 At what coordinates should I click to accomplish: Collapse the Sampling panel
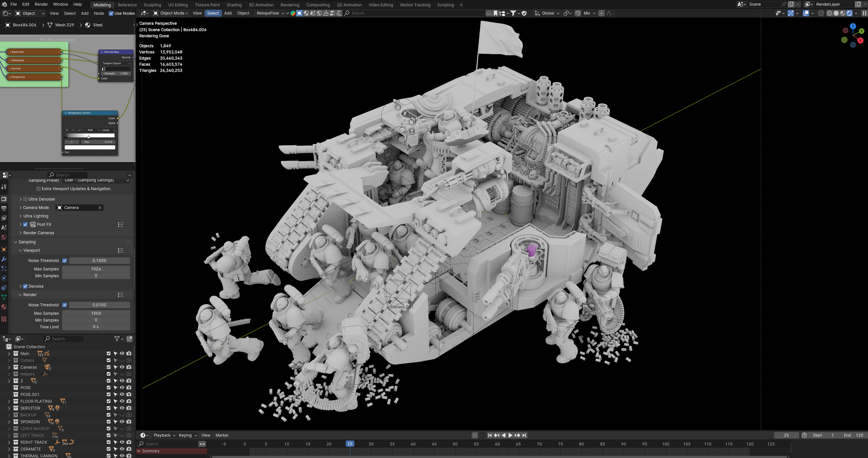15,242
